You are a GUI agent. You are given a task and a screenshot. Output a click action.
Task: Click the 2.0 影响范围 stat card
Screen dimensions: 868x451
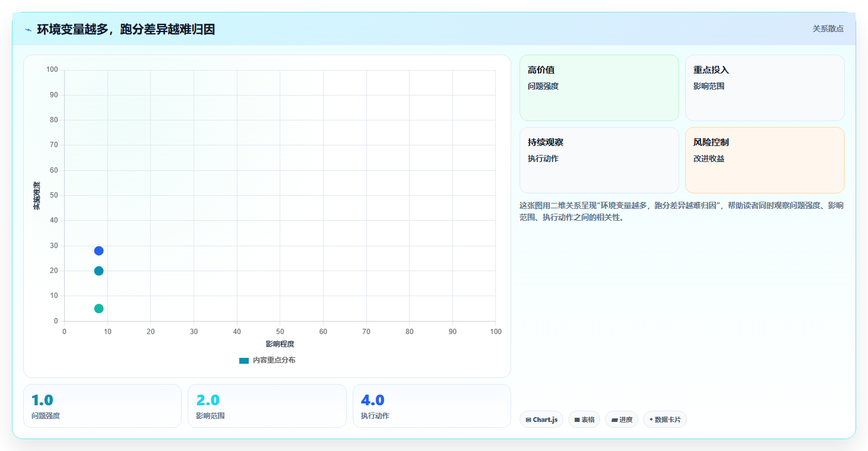point(267,406)
